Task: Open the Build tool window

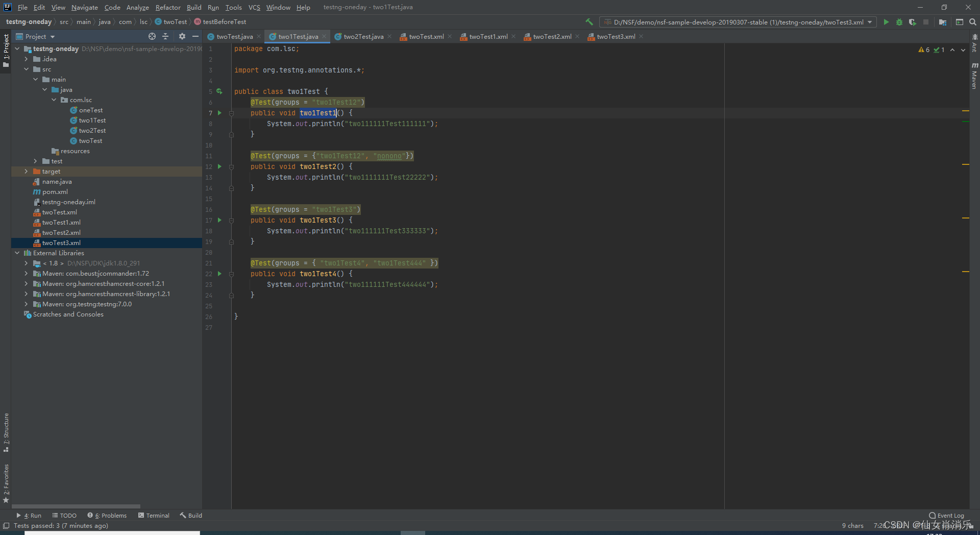Action: pos(191,515)
